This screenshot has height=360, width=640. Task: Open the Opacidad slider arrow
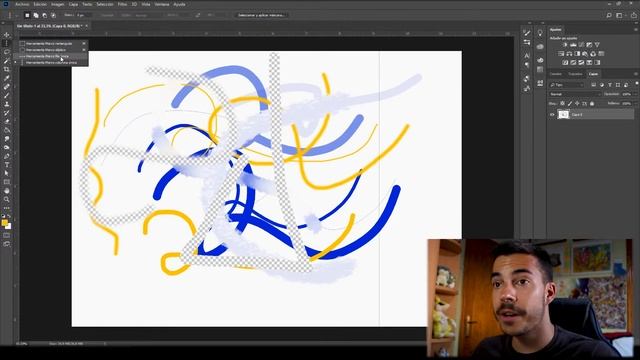pos(637,94)
